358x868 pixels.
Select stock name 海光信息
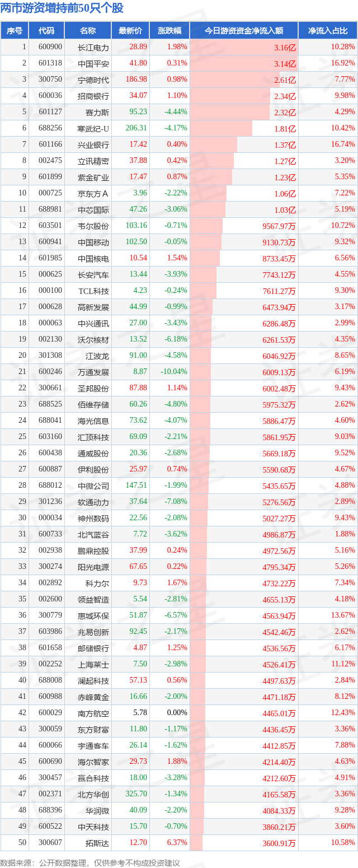(x=94, y=421)
